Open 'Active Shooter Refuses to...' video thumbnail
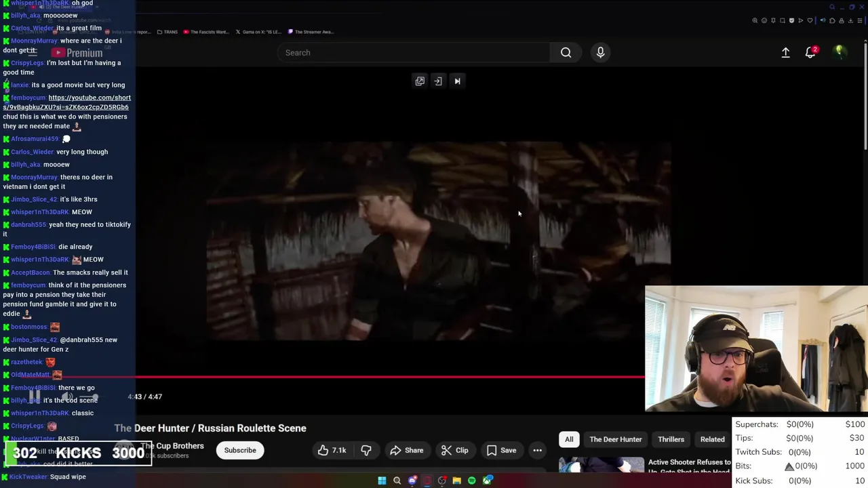This screenshot has height=488, width=868. tap(601, 465)
